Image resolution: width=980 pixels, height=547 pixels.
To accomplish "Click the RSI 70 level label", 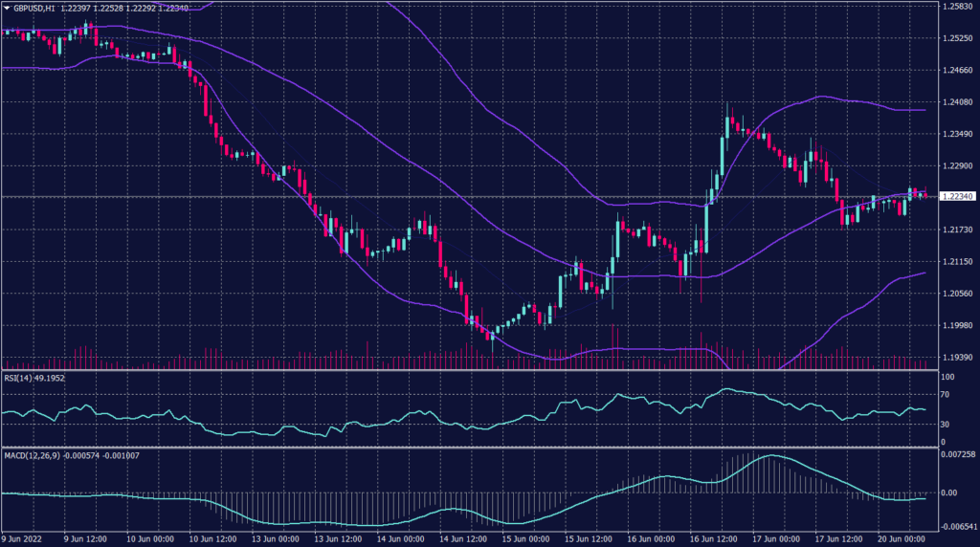I will (947, 393).
